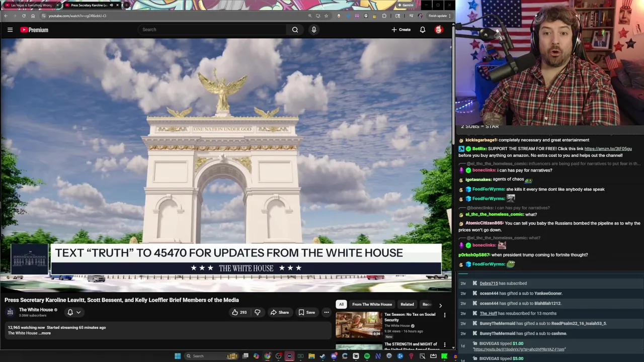This screenshot has height=362, width=644.
Task: Start voice search with the microphone icon
Action: pyautogui.click(x=314, y=30)
